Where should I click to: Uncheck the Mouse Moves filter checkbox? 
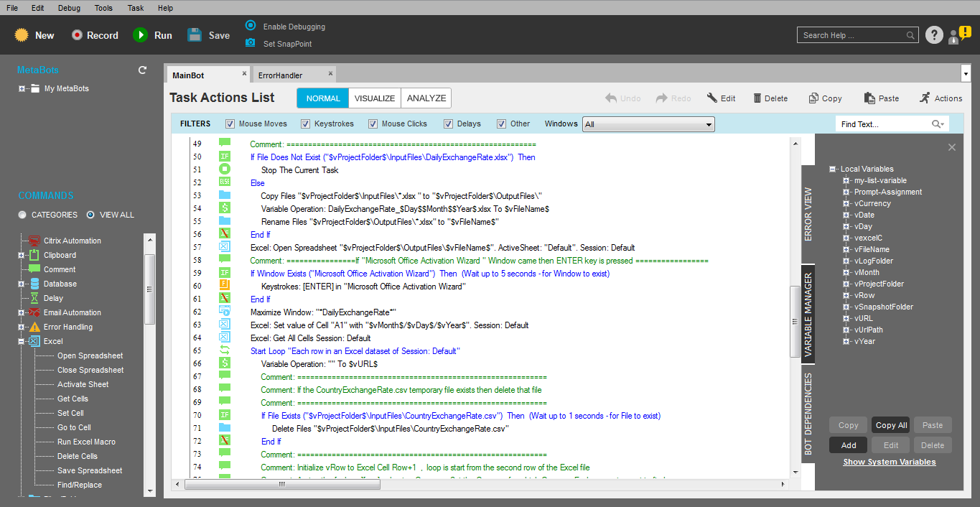[x=230, y=124]
